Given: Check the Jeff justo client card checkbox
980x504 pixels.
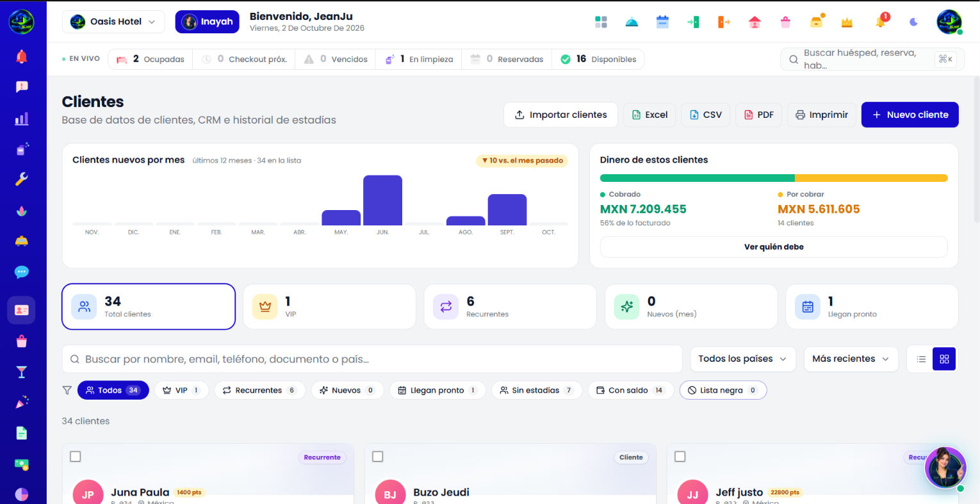Looking at the screenshot, I should pyautogui.click(x=680, y=457).
